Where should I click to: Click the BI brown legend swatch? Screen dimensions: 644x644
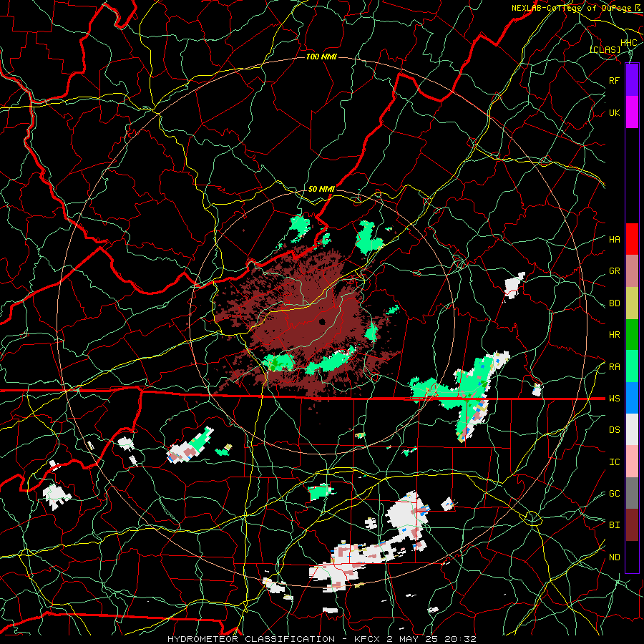pos(632,525)
